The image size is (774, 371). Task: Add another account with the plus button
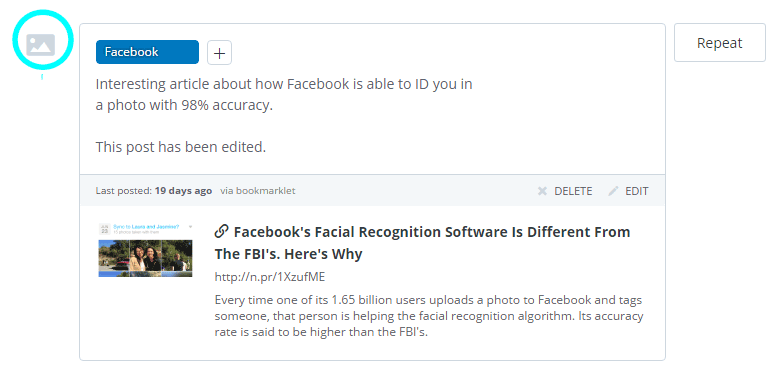[219, 53]
